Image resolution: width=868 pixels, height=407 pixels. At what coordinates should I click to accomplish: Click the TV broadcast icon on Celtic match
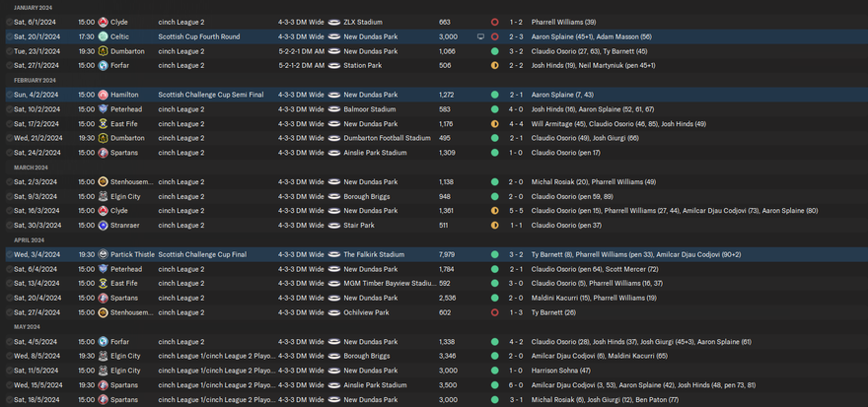(480, 36)
